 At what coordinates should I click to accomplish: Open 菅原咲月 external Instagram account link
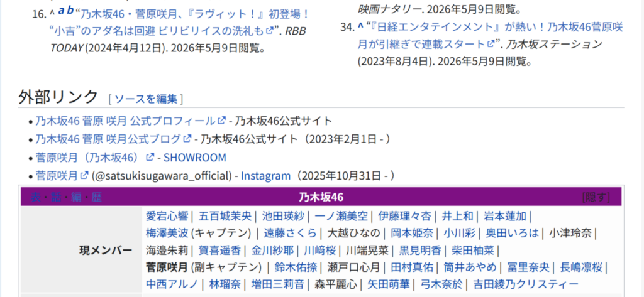(x=62, y=176)
